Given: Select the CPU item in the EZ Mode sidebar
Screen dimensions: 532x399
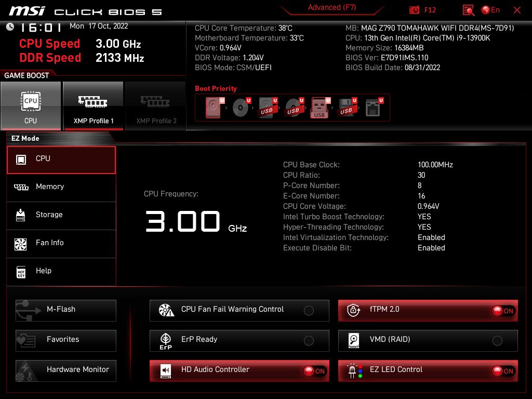Looking at the screenshot, I should tap(61, 160).
